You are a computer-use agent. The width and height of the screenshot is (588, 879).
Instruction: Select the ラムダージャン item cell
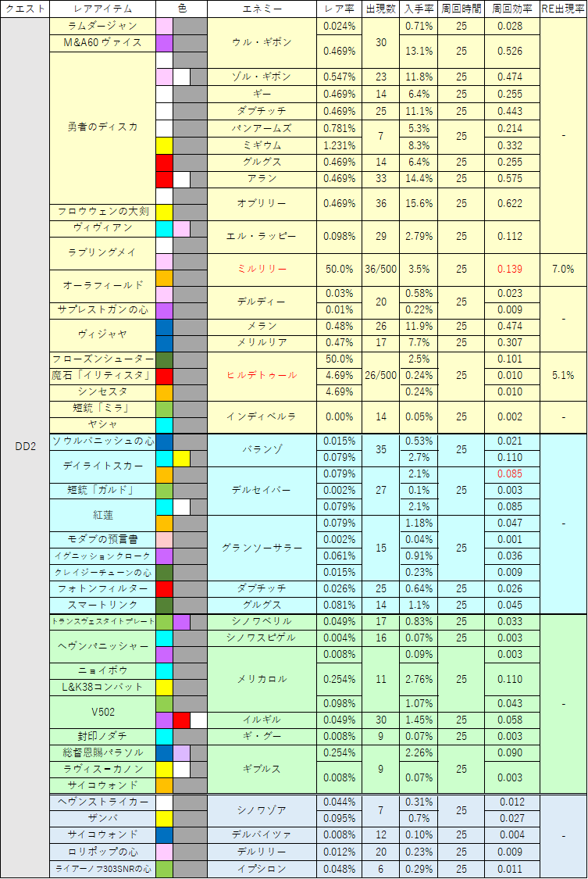point(102,27)
